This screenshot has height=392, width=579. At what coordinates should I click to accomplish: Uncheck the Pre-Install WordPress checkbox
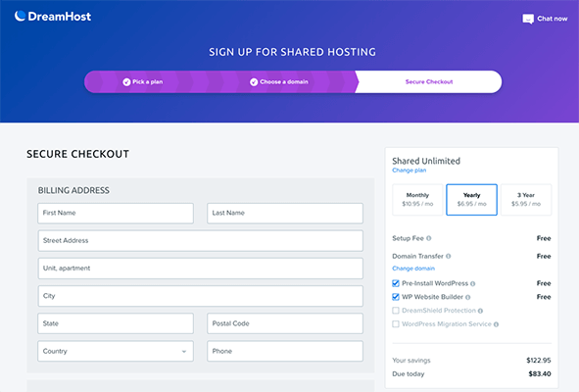tap(396, 283)
